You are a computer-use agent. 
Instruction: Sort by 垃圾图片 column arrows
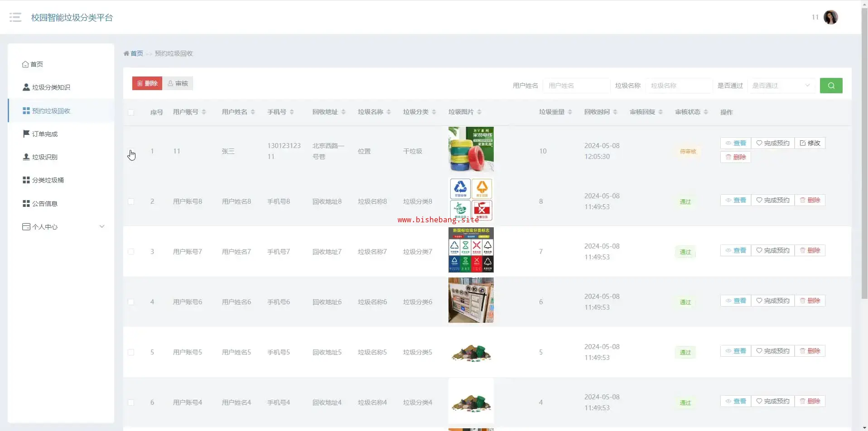point(479,112)
